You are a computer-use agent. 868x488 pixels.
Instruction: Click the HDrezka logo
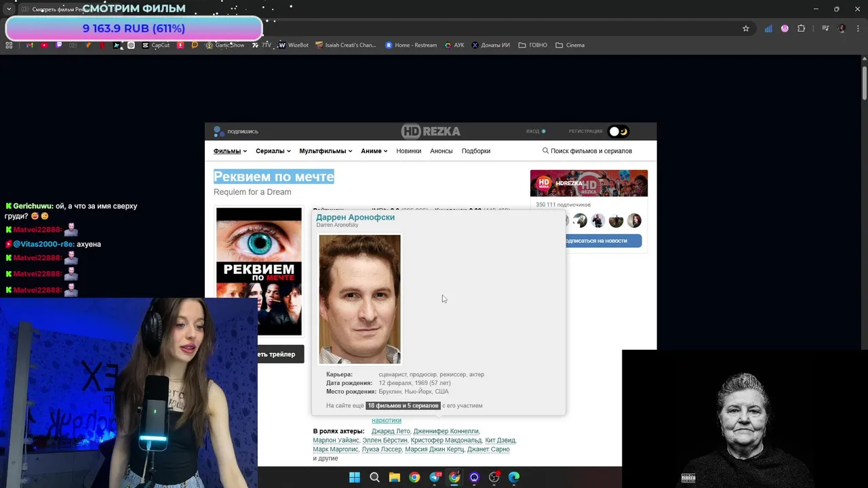(x=431, y=131)
